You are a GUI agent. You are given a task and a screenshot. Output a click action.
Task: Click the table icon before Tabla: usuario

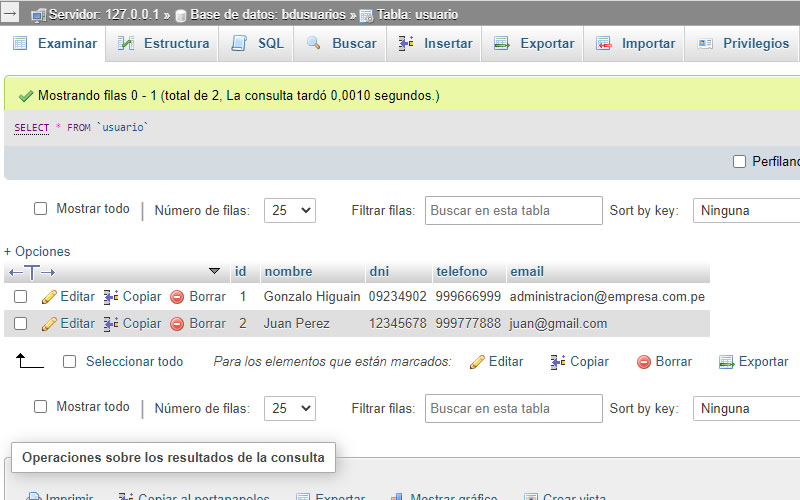(366, 16)
